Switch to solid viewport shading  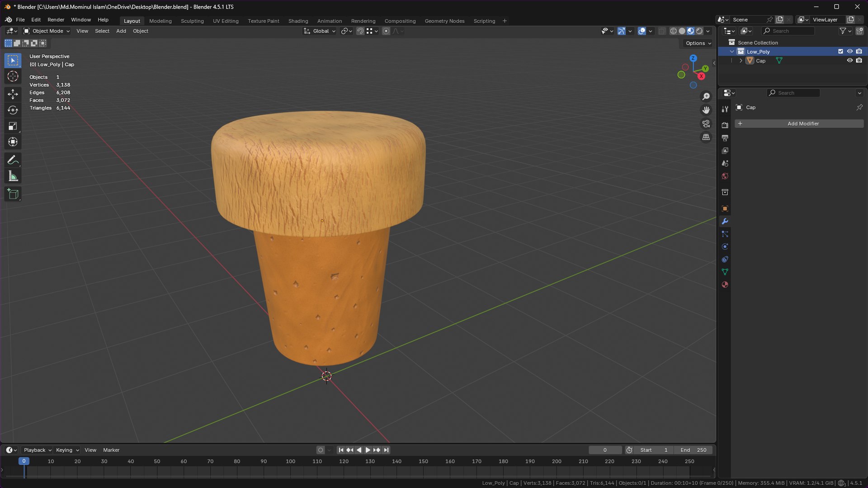click(682, 31)
